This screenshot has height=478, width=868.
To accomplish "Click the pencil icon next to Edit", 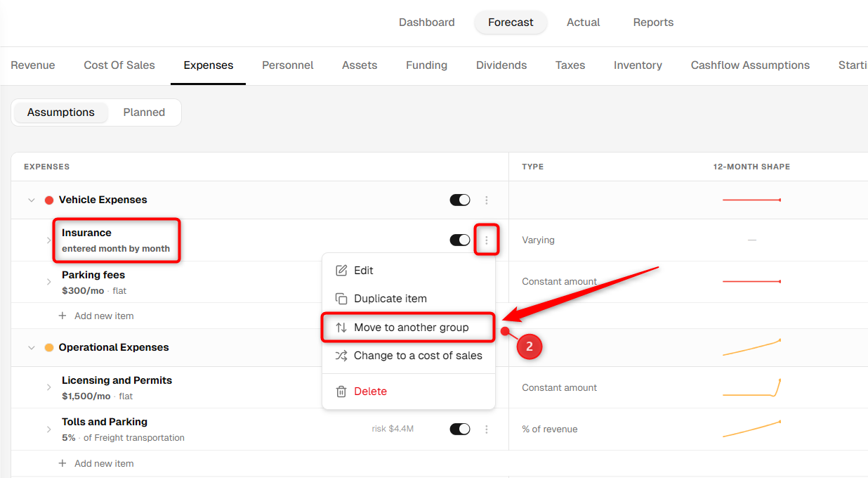I will (341, 271).
